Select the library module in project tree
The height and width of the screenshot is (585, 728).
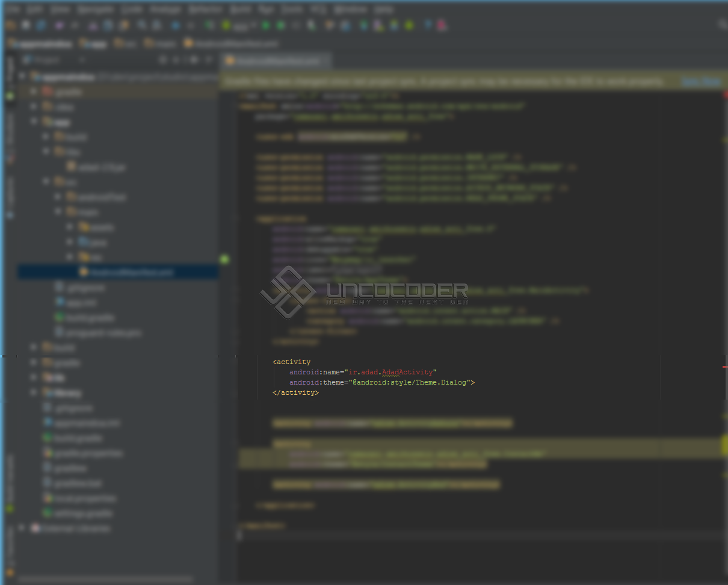[x=63, y=393]
